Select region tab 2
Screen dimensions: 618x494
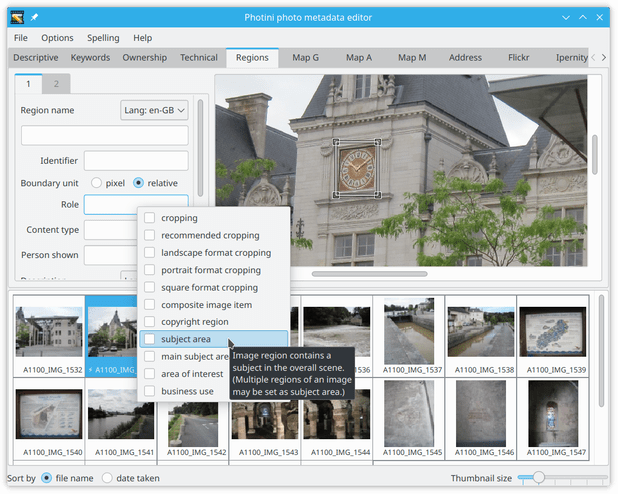click(56, 84)
